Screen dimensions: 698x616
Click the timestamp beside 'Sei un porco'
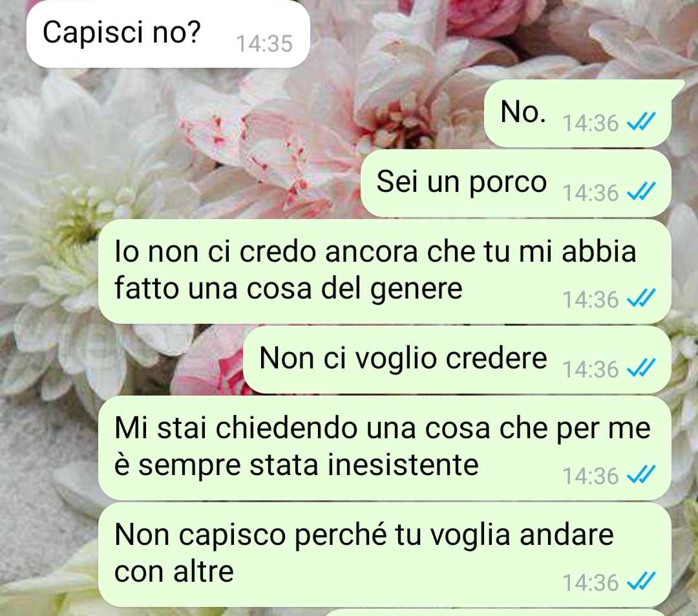pos(591,193)
